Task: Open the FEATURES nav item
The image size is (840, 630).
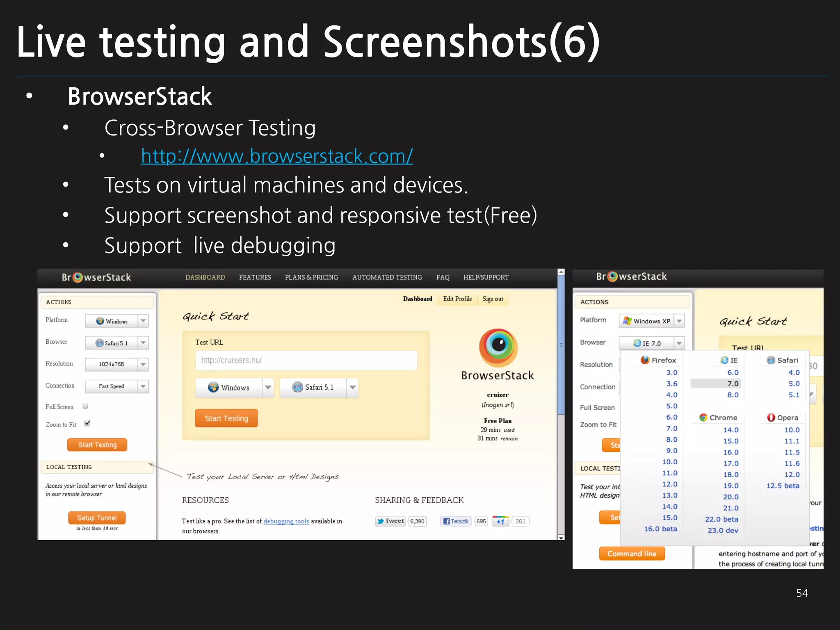Action: pyautogui.click(x=255, y=277)
